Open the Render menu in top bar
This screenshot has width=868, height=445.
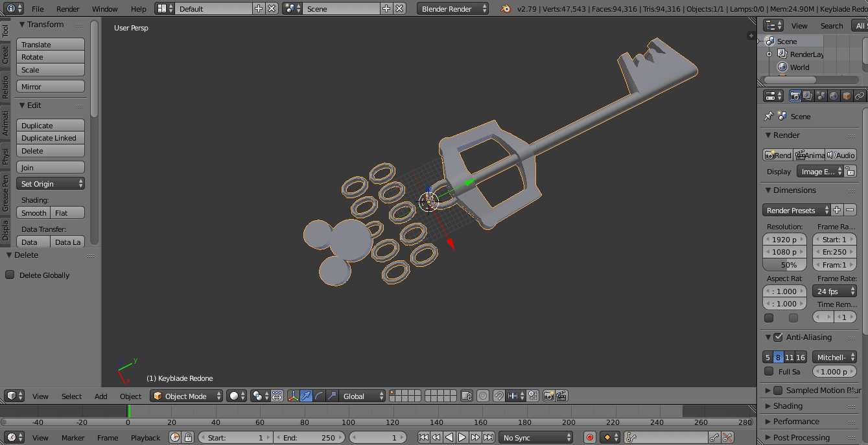(67, 9)
